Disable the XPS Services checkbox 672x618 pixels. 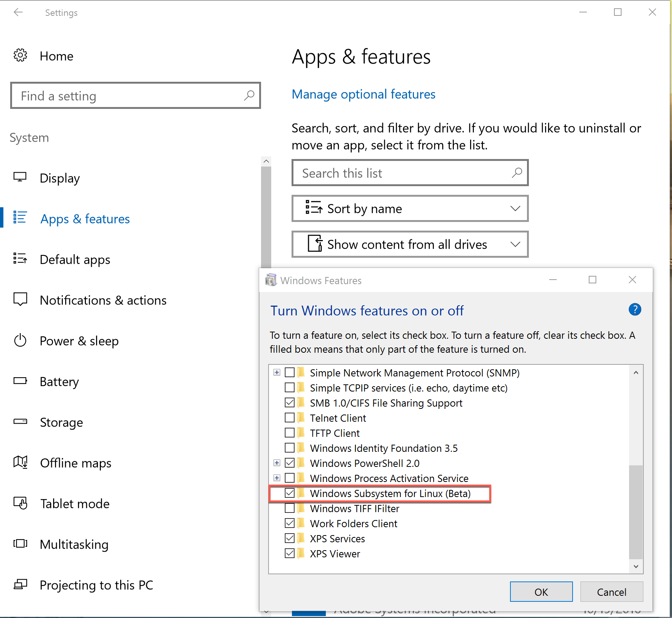tap(290, 538)
